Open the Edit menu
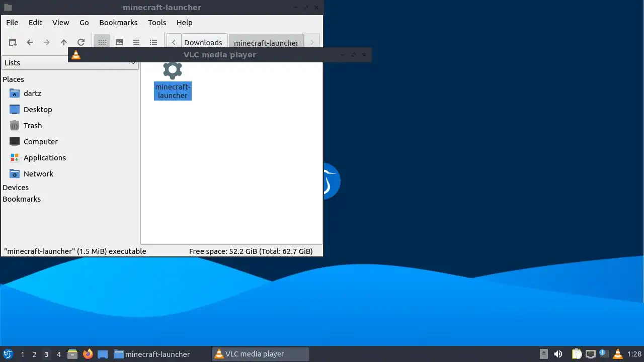This screenshot has width=644, height=362. tap(35, 22)
